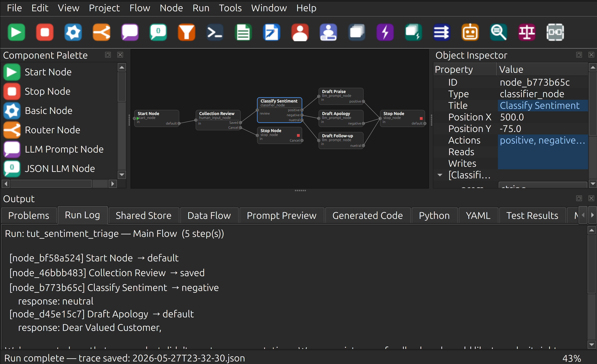
Task: Select the Draft Follow-up node on canvas
Action: coord(341,140)
